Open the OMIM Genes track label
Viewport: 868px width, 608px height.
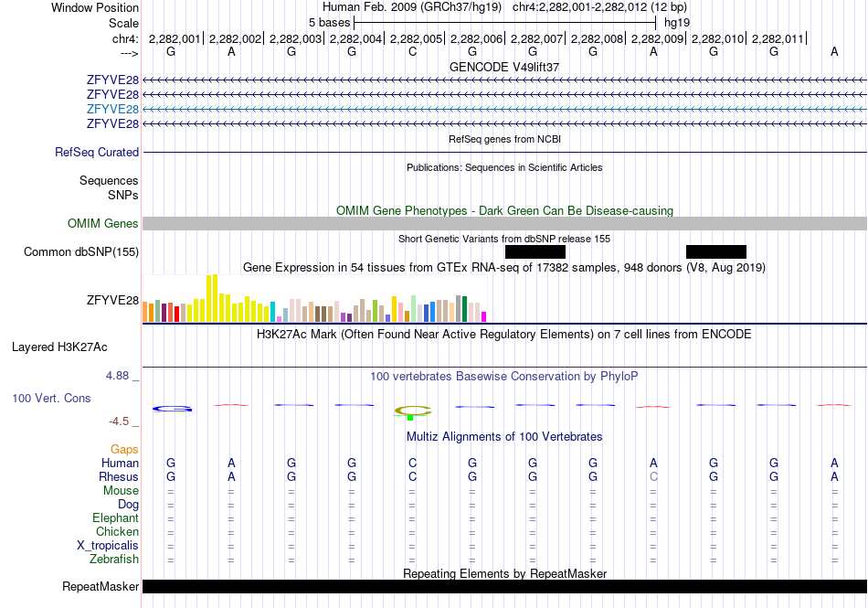(103, 224)
